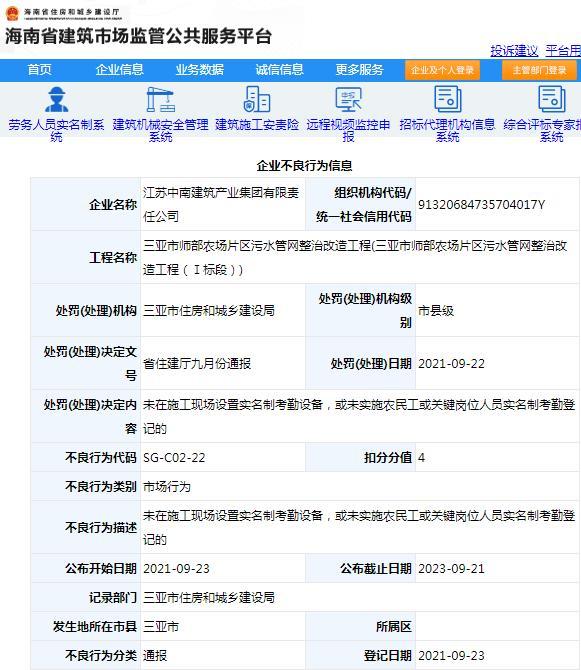Click the 企业及个人登录 button

pyautogui.click(x=442, y=70)
